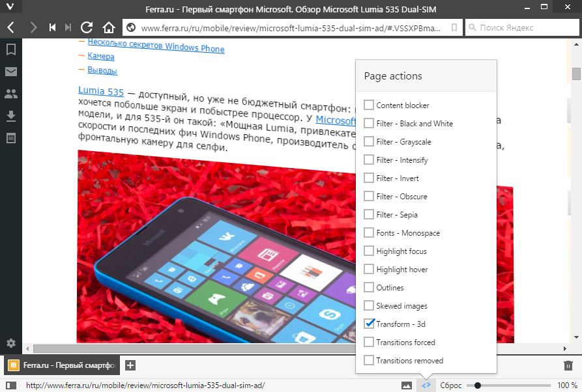Go back to the previous page
The height and width of the screenshot is (392, 582).
[x=11, y=27]
